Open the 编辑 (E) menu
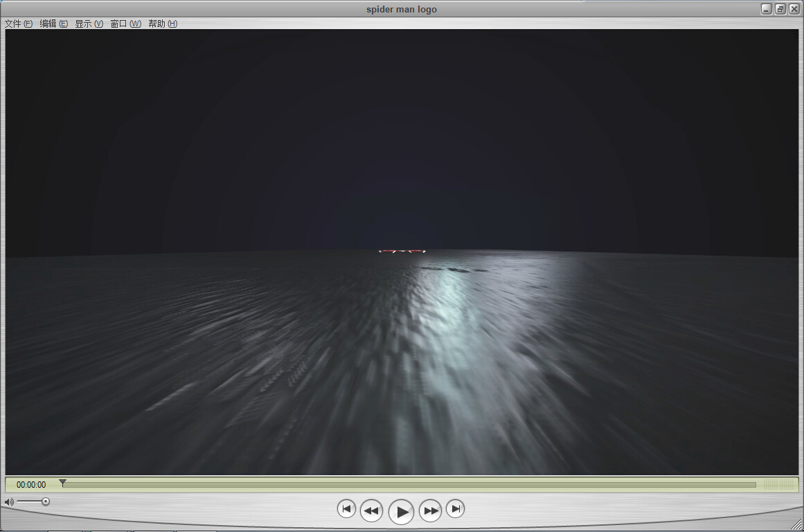The image size is (804, 532). point(53,24)
